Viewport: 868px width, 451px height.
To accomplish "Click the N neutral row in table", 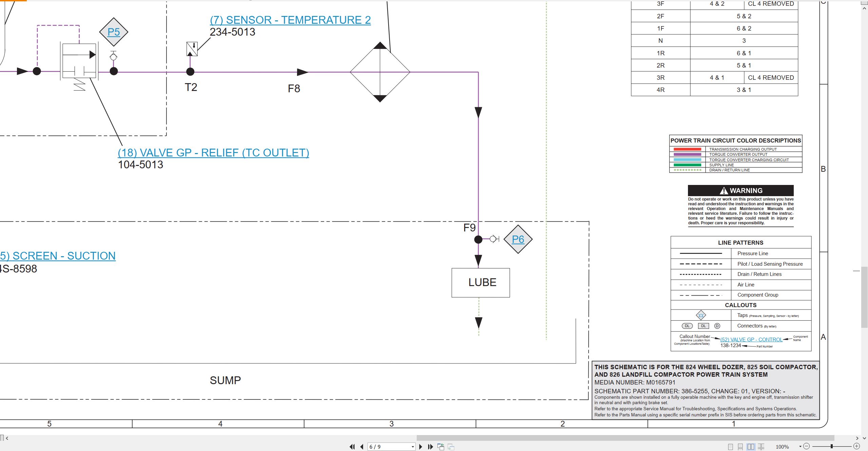I will click(x=714, y=41).
